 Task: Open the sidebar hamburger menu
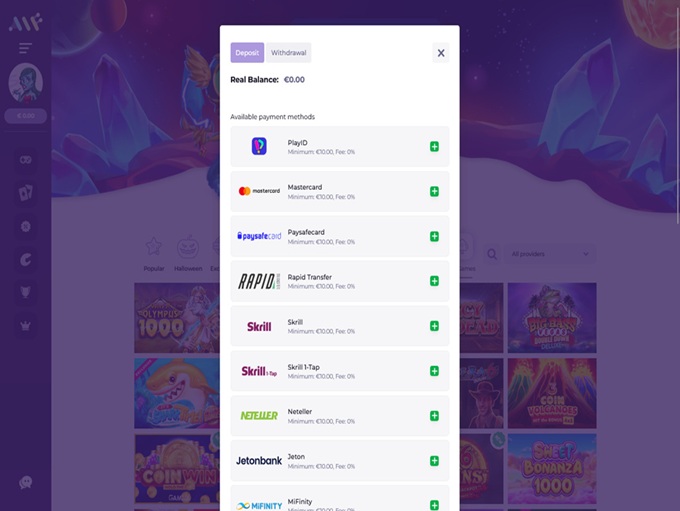pos(26,48)
